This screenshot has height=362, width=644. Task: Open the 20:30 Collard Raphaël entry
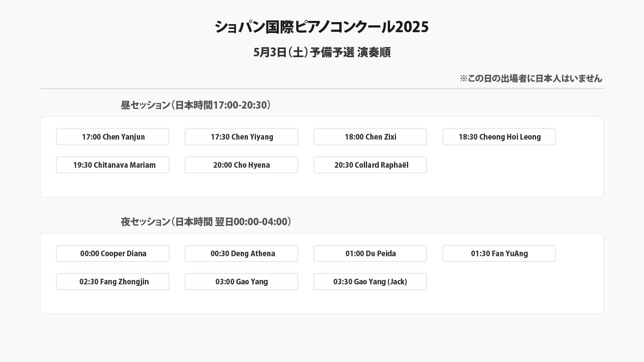(x=370, y=165)
